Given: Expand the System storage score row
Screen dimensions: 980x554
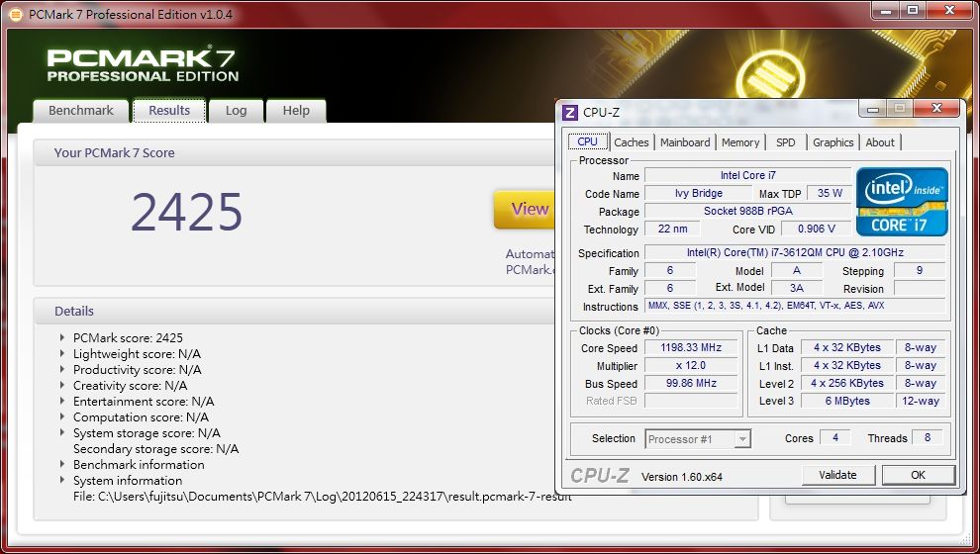Looking at the screenshot, I should click(x=62, y=433).
